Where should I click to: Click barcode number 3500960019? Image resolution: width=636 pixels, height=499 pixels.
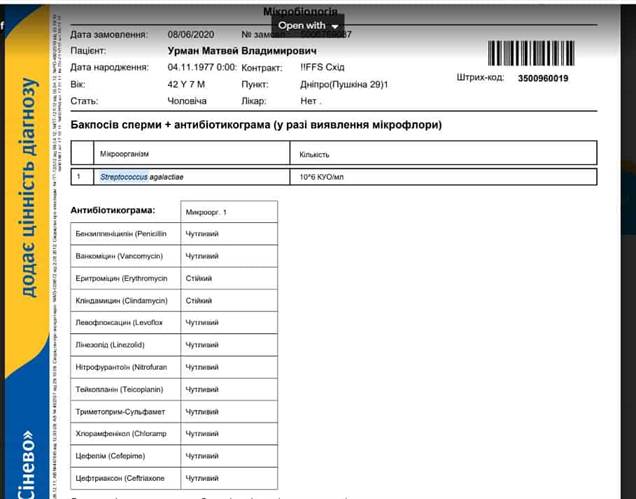(543, 79)
